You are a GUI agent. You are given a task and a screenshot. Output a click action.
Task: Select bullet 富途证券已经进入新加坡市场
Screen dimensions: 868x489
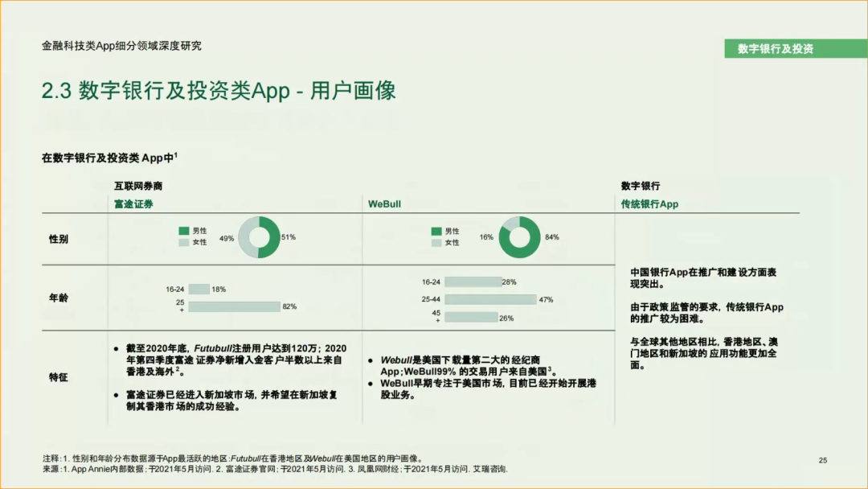[x=226, y=401]
